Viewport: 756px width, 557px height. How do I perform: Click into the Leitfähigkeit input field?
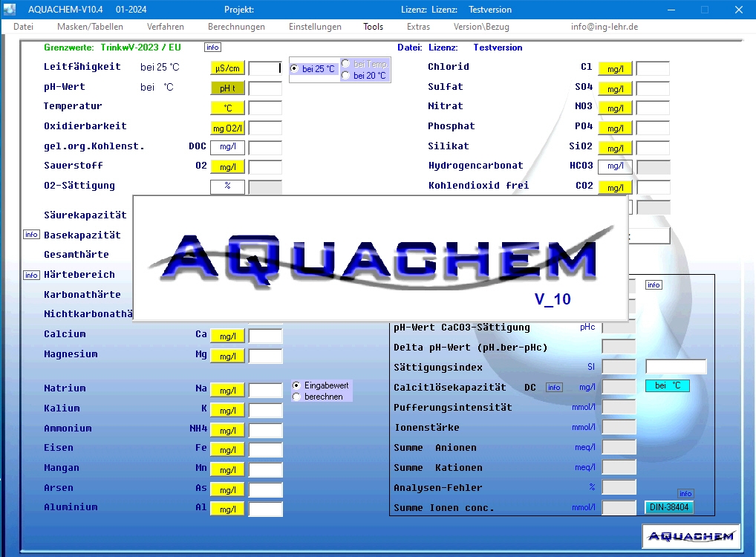tap(265, 68)
